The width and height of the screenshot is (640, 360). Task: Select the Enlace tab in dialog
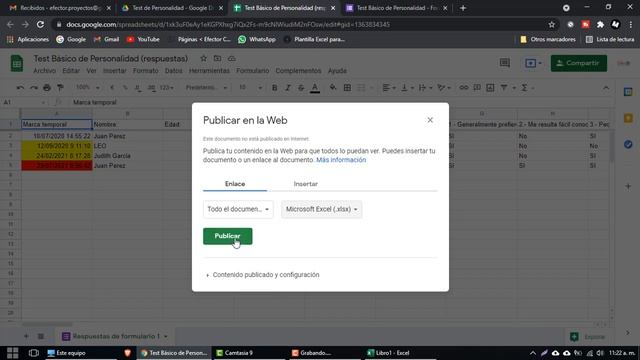235,184
